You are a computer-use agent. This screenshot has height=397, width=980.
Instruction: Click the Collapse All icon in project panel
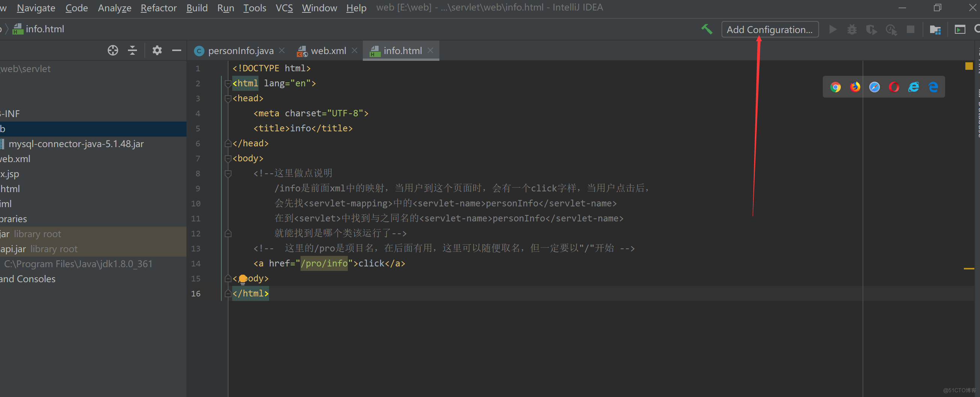click(x=132, y=50)
